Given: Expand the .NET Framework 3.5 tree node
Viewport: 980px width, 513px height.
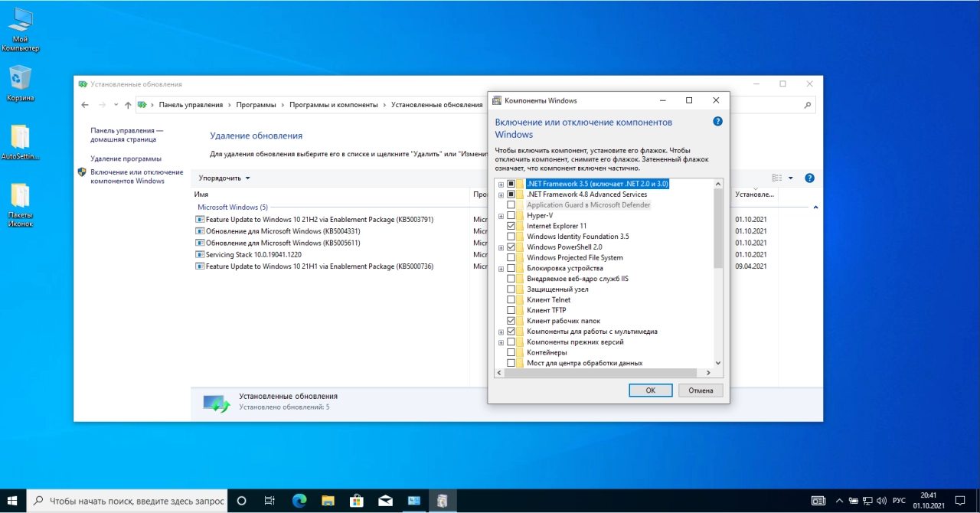Looking at the screenshot, I should (501, 184).
